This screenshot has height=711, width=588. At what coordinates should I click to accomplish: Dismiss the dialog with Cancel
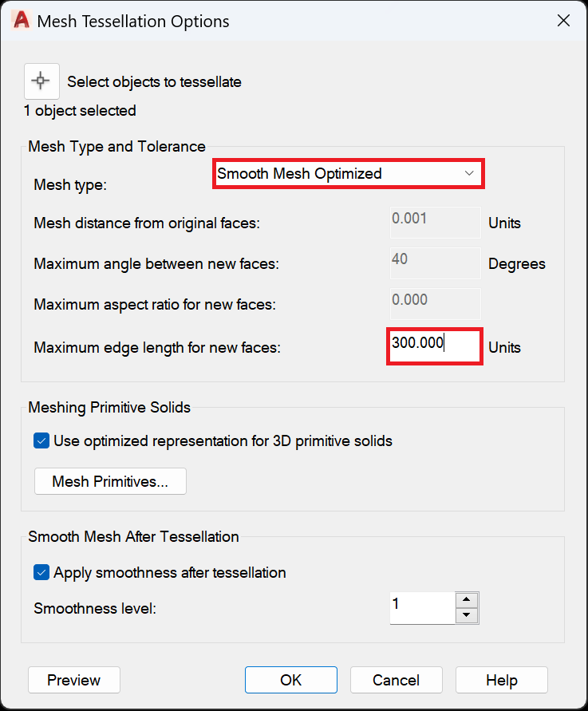click(x=396, y=680)
